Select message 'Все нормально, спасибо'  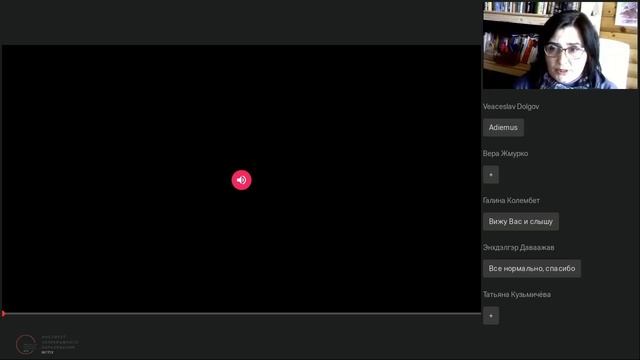532,269
